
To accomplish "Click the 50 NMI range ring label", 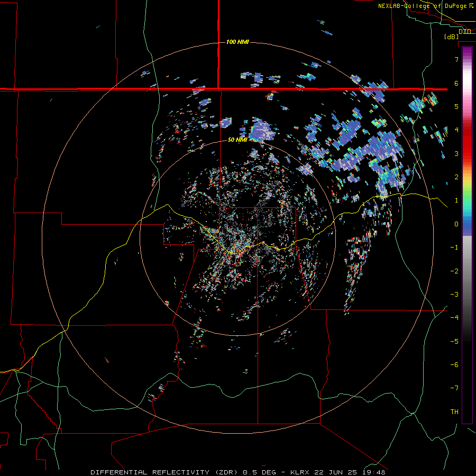I will (x=237, y=140).
